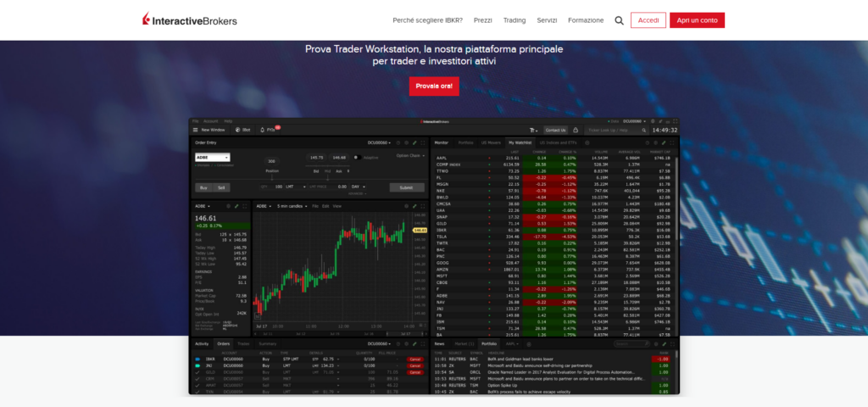The height and width of the screenshot is (407, 868).
Task: Switch to the Trades tab in Activity panel
Action: click(x=243, y=344)
